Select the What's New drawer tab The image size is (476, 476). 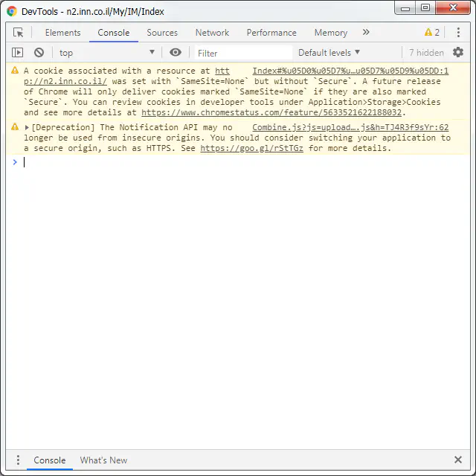click(103, 460)
